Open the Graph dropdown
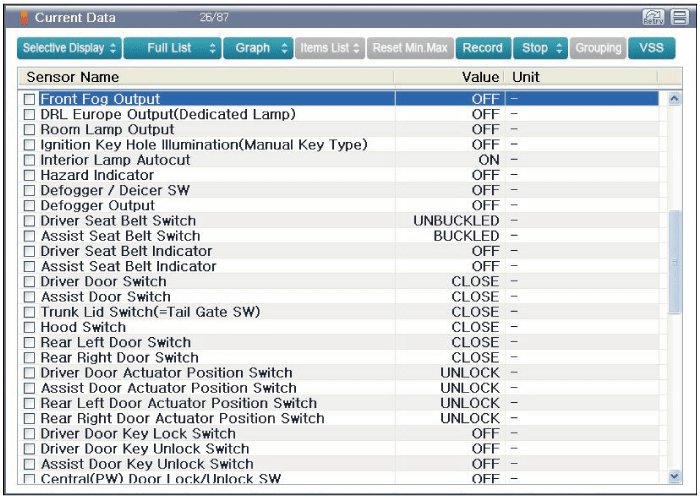700x498 pixels. point(258,48)
